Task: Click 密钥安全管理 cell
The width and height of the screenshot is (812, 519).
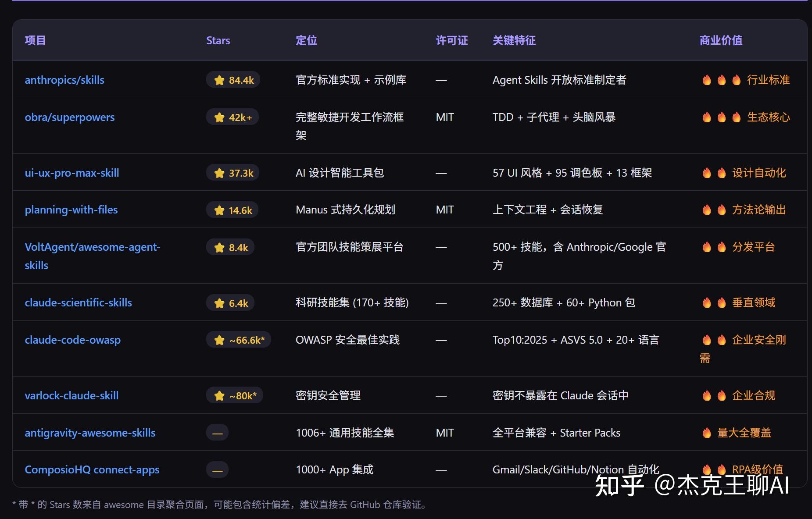Action: [328, 395]
